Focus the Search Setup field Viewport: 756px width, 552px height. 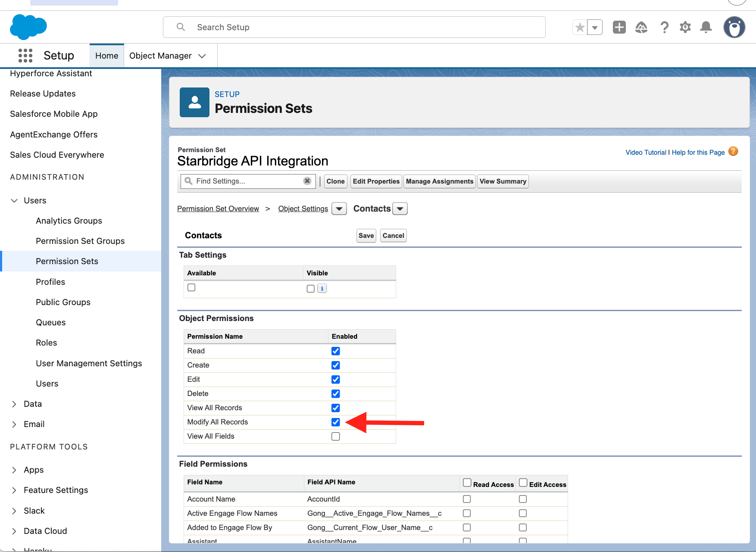354,27
